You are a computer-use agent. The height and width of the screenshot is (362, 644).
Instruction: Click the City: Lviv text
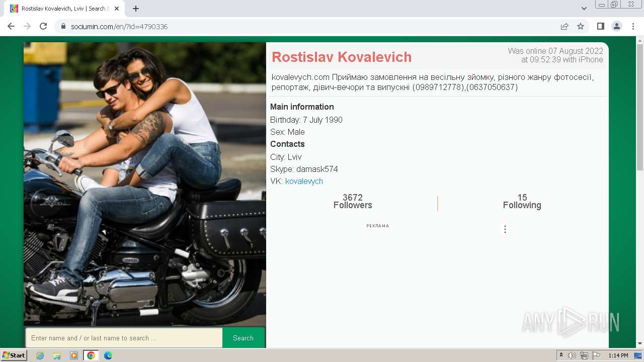[286, 157]
